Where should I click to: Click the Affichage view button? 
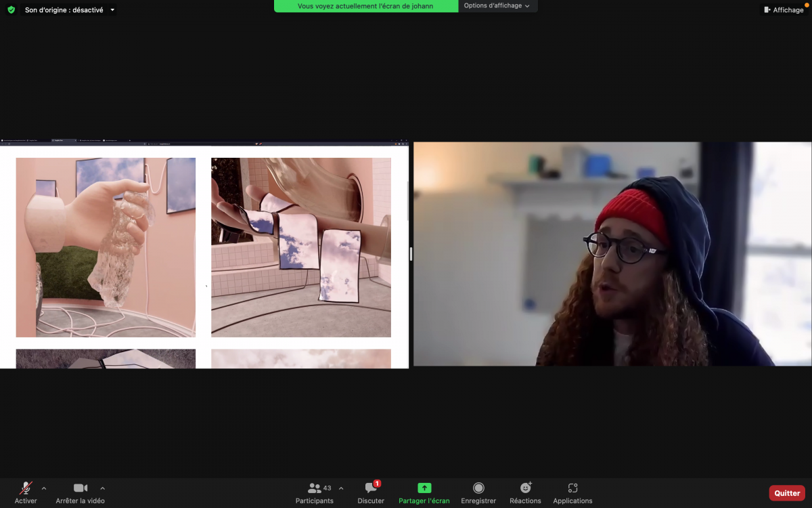(x=784, y=10)
